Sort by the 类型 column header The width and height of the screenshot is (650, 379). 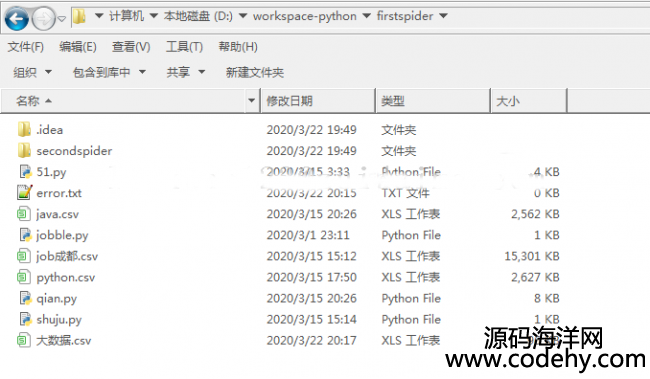click(x=433, y=101)
